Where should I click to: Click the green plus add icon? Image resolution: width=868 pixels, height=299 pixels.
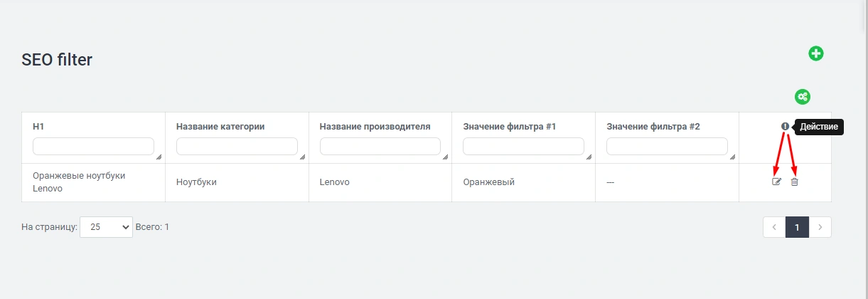tap(816, 53)
